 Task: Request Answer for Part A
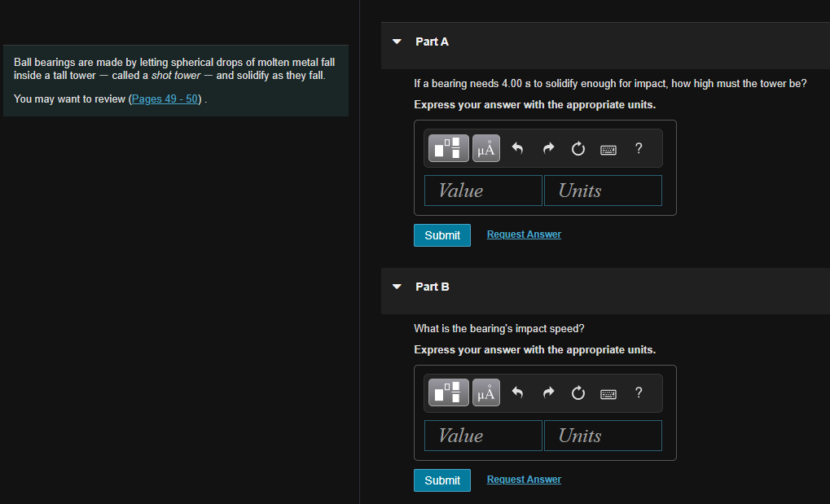click(524, 234)
